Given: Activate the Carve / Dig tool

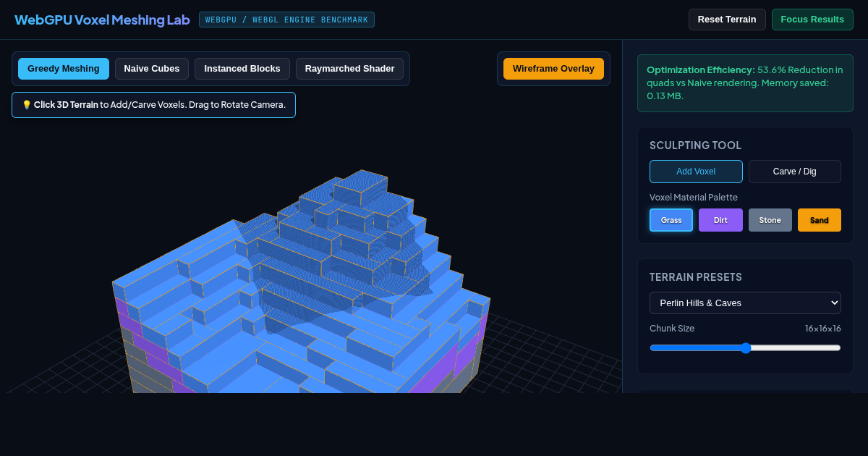Looking at the screenshot, I should (x=795, y=172).
